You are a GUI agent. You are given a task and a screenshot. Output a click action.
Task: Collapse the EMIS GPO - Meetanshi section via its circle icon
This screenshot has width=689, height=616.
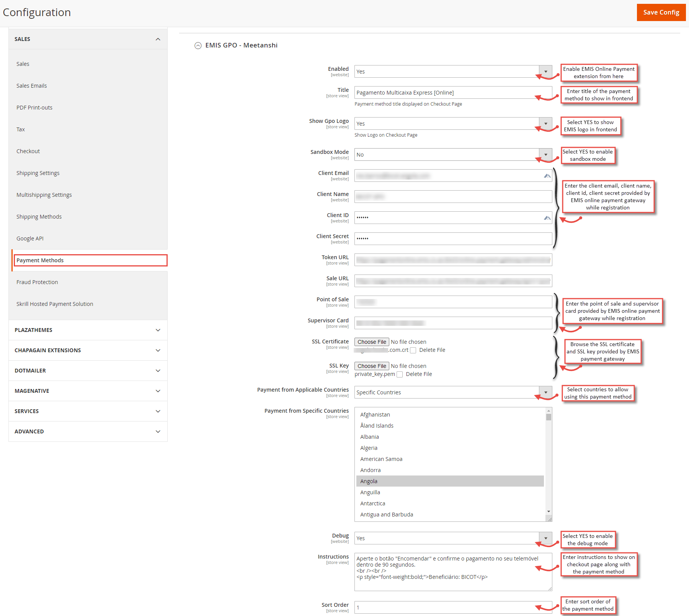[198, 45]
